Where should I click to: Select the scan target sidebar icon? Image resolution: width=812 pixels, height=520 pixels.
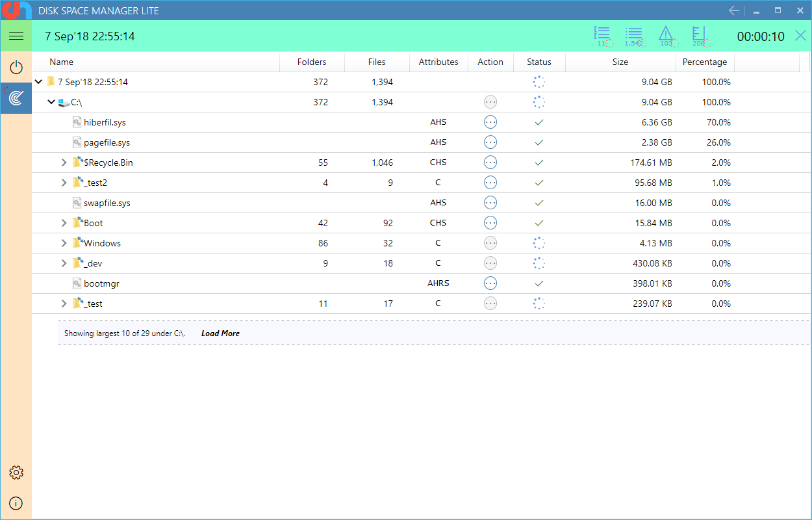(x=16, y=98)
